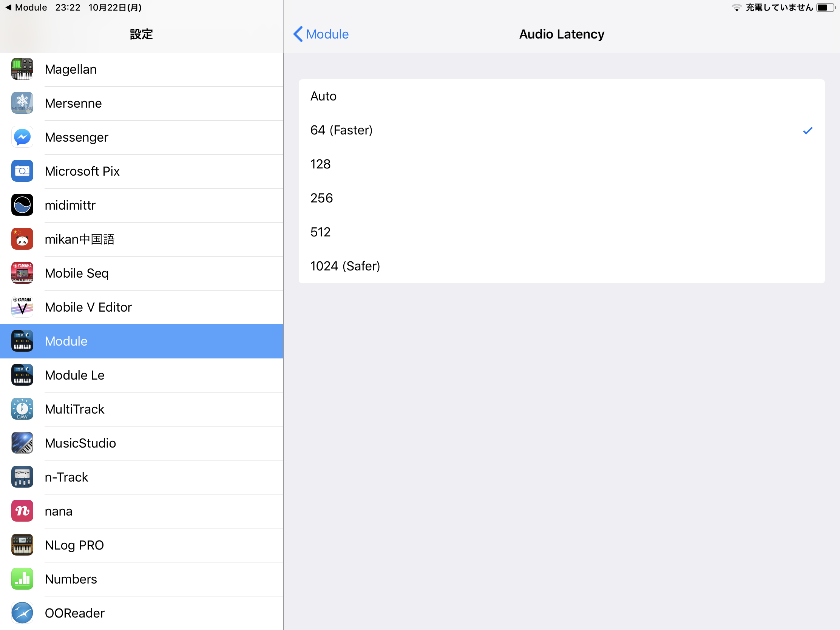The width and height of the screenshot is (840, 630).
Task: Tap the NLog PRO synth icon
Action: coord(22,545)
